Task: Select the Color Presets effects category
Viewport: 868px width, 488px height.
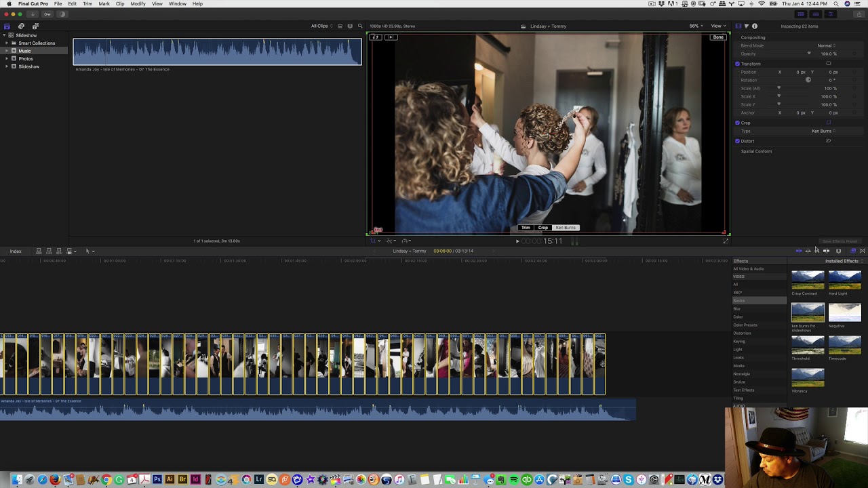Action: pos(745,325)
